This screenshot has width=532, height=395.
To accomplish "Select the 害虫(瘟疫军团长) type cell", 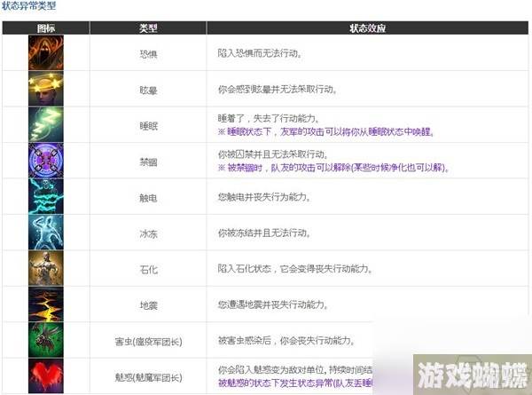I will pos(148,342).
